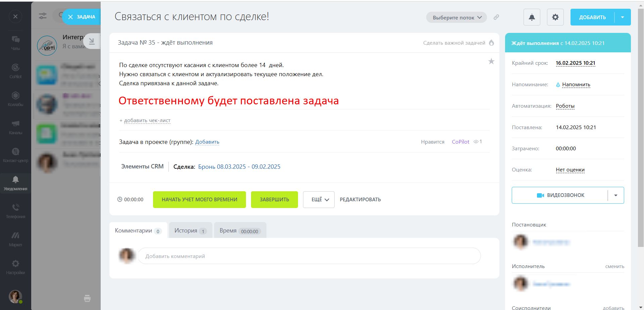This screenshot has width=644, height=310.
Task: Switch to the 'История' tab
Action: pos(190,230)
